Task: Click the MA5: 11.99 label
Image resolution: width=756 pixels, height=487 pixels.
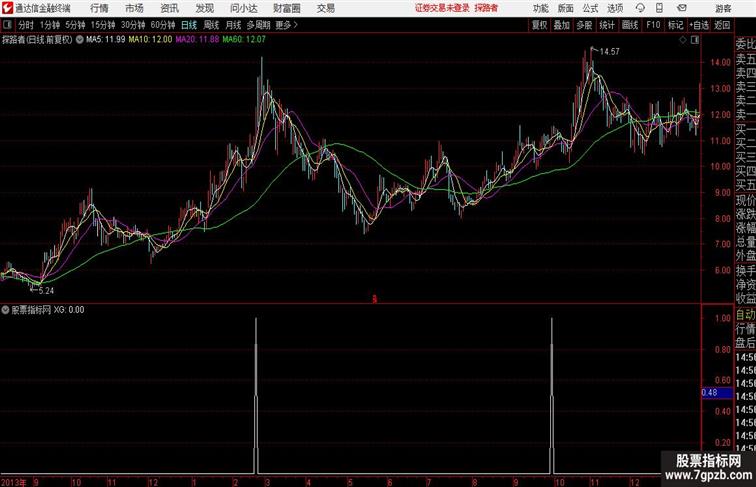Action: (x=105, y=40)
